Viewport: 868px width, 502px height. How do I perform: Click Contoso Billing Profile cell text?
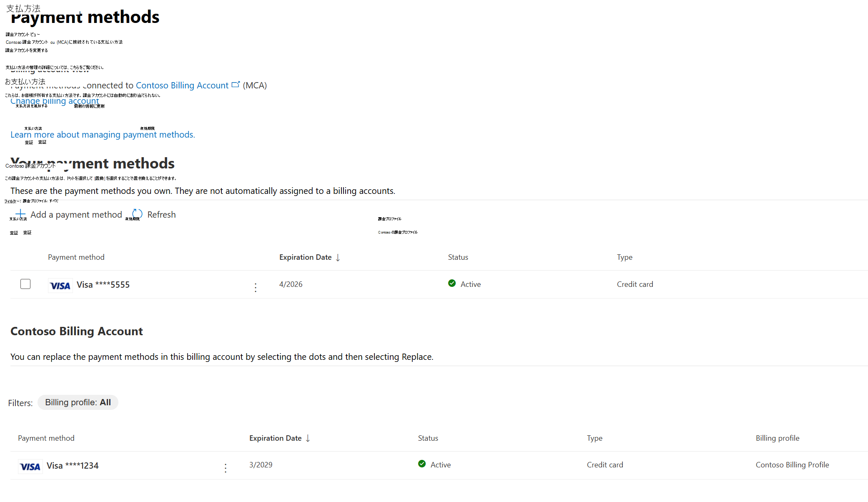click(792, 465)
